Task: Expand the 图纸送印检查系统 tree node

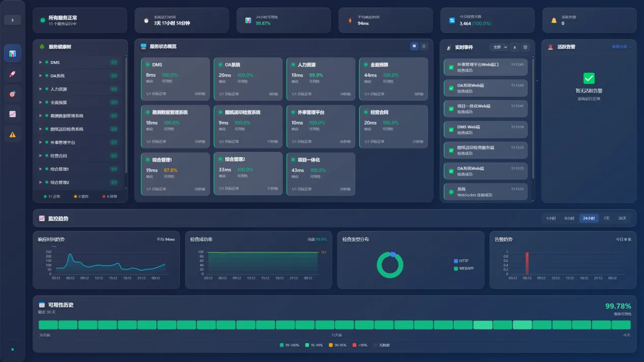Action: [x=41, y=129]
